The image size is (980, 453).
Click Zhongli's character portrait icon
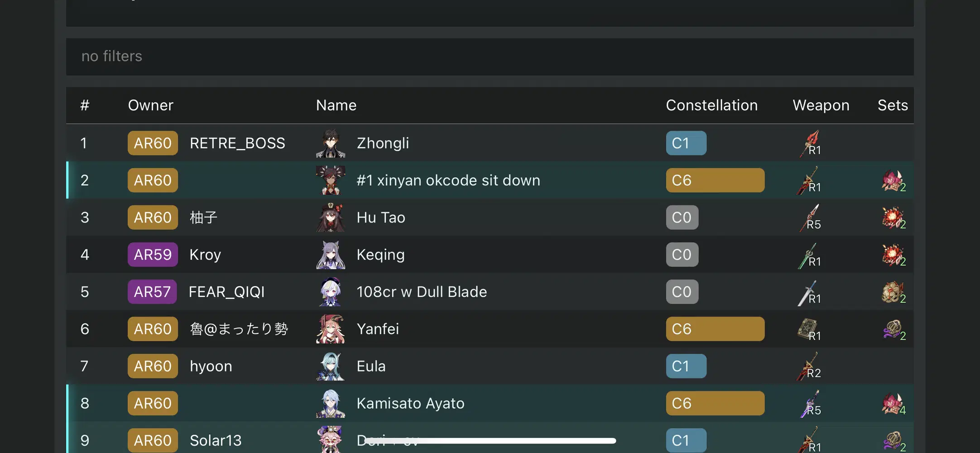coord(331,144)
